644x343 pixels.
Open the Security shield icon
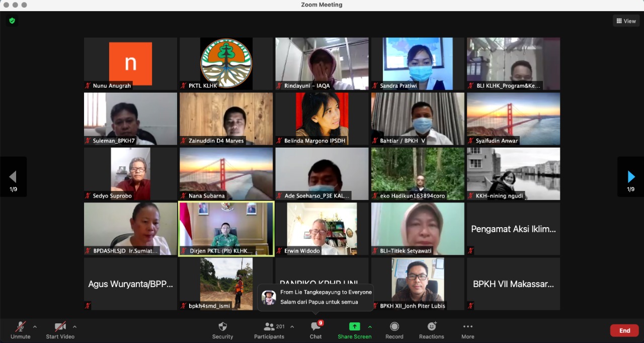pos(222,327)
